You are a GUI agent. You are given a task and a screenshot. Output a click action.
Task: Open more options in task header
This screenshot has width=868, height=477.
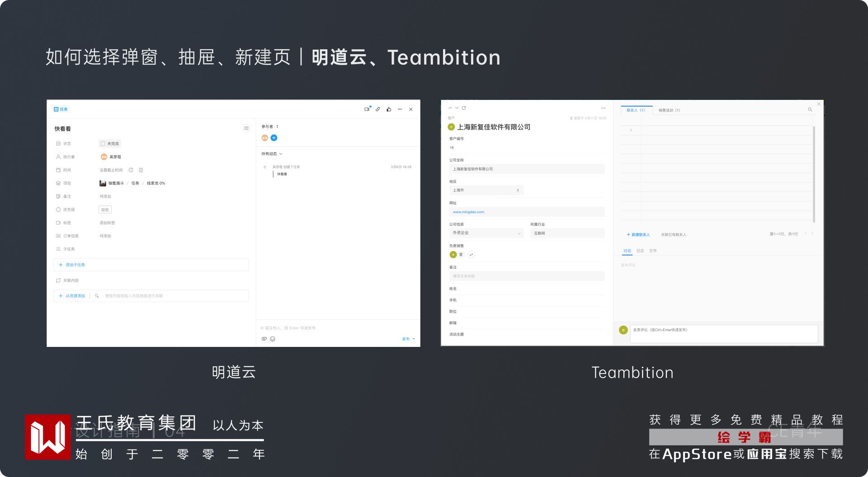(x=400, y=109)
